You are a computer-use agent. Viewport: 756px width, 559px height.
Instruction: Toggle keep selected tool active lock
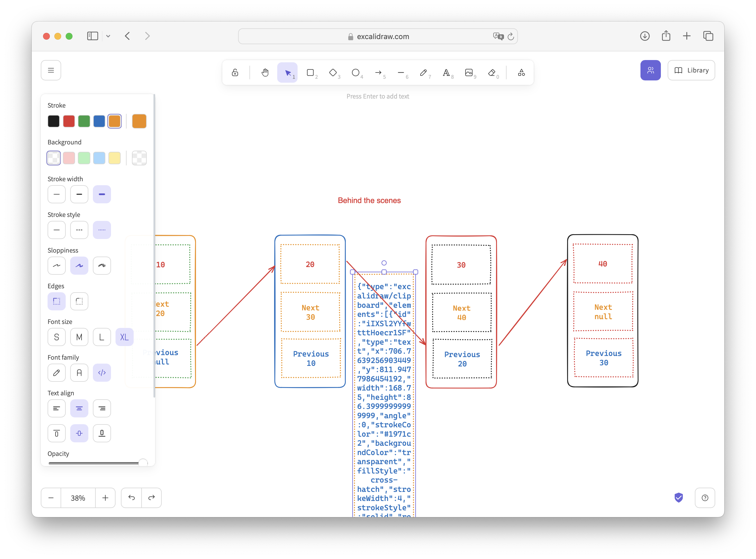pos(235,72)
